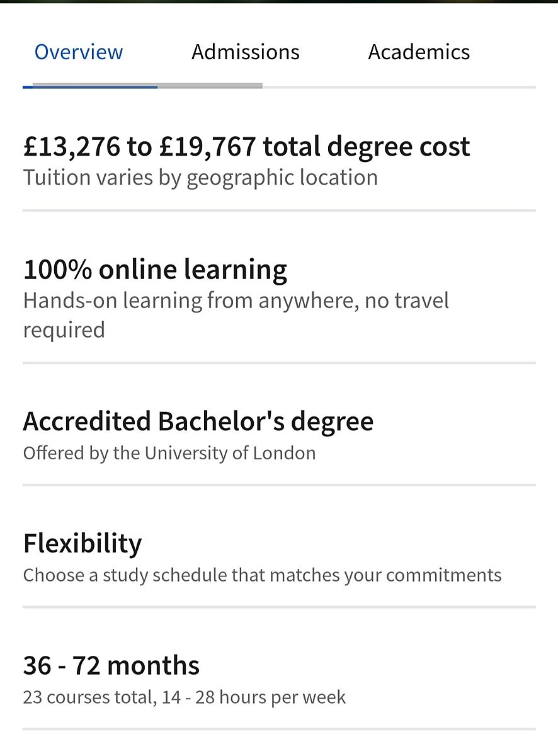Select the Academics tab
This screenshot has width=558, height=756.
pyautogui.click(x=419, y=52)
